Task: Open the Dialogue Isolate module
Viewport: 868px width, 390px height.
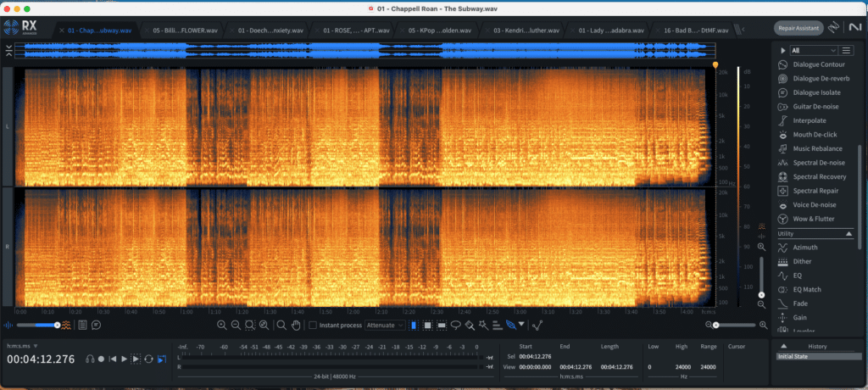Action: pos(809,92)
